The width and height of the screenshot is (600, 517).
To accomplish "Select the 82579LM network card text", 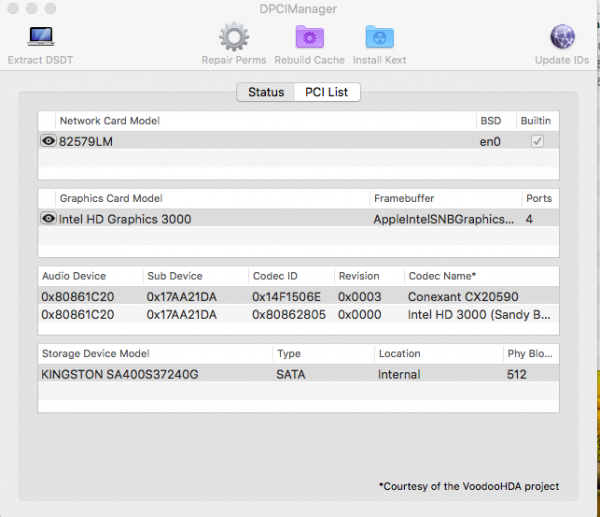I will (x=86, y=142).
